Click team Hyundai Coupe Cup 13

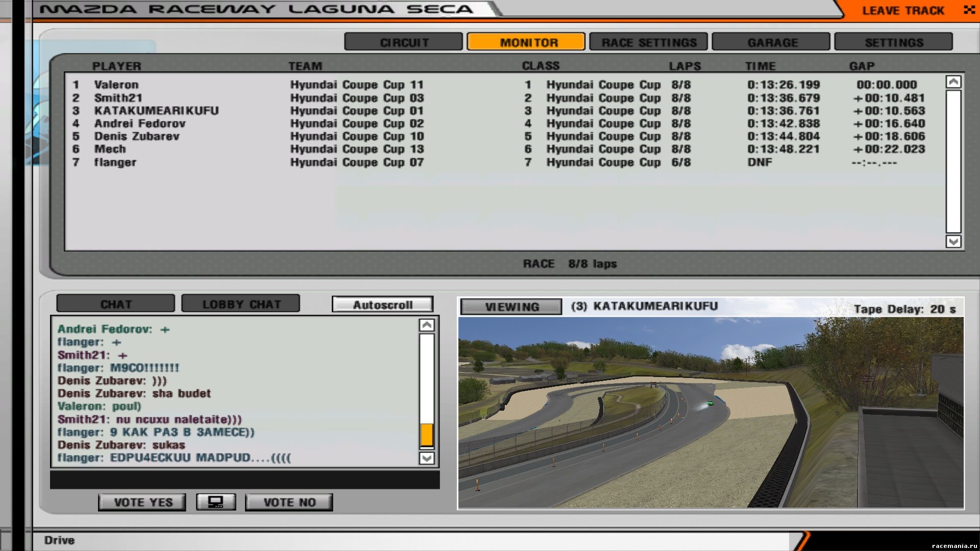(357, 149)
